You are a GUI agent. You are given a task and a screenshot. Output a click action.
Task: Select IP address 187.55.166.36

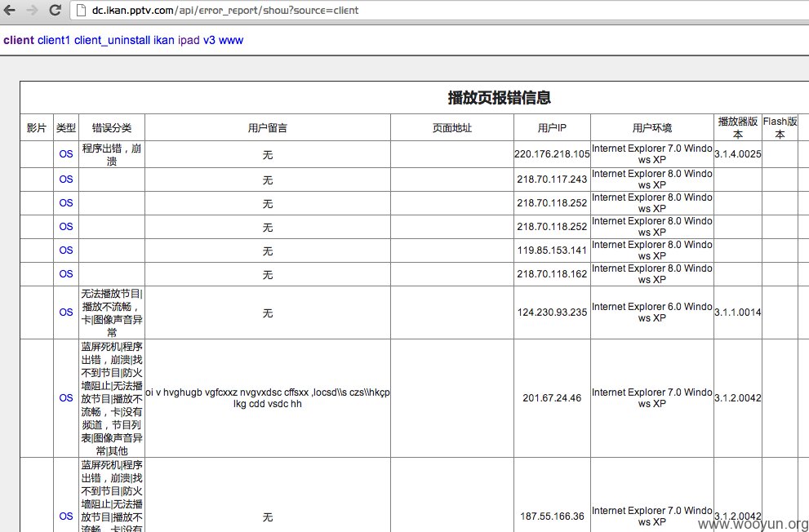coord(552,516)
